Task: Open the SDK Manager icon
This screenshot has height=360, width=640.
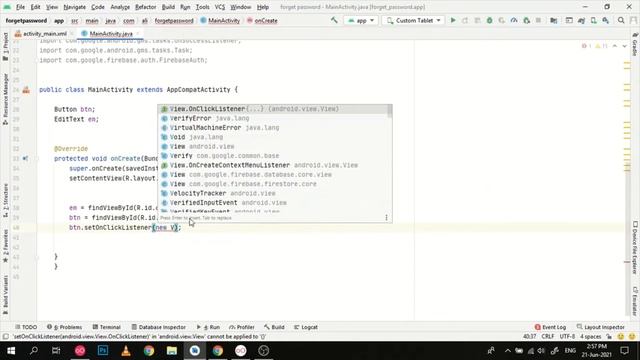Action: [x=606, y=20]
